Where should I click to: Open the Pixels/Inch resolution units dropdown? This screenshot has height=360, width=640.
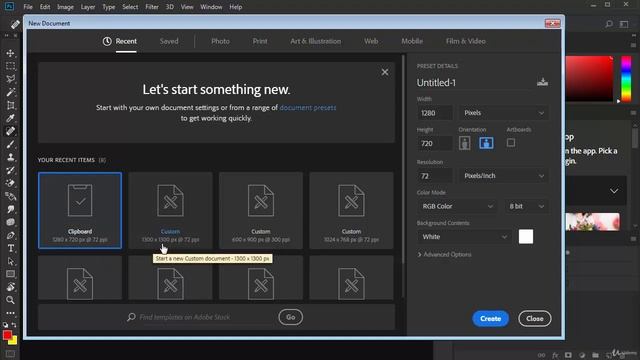coord(504,176)
